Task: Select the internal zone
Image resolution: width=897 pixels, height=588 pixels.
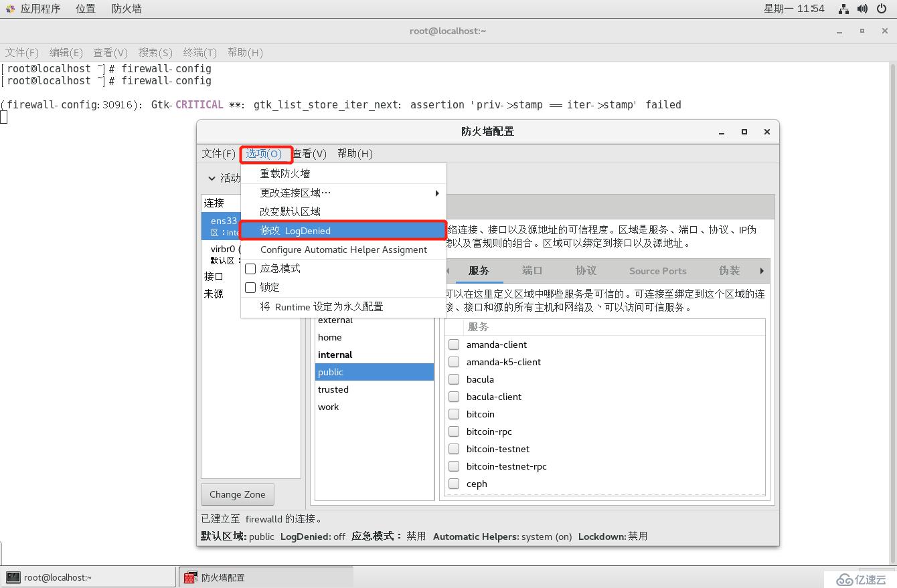Action: (374, 355)
